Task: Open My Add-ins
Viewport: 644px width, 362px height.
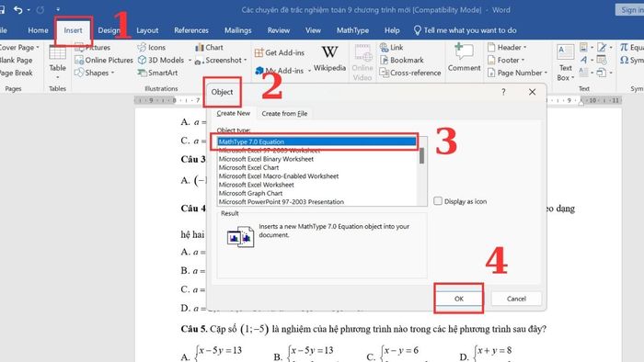Action: pyautogui.click(x=280, y=71)
